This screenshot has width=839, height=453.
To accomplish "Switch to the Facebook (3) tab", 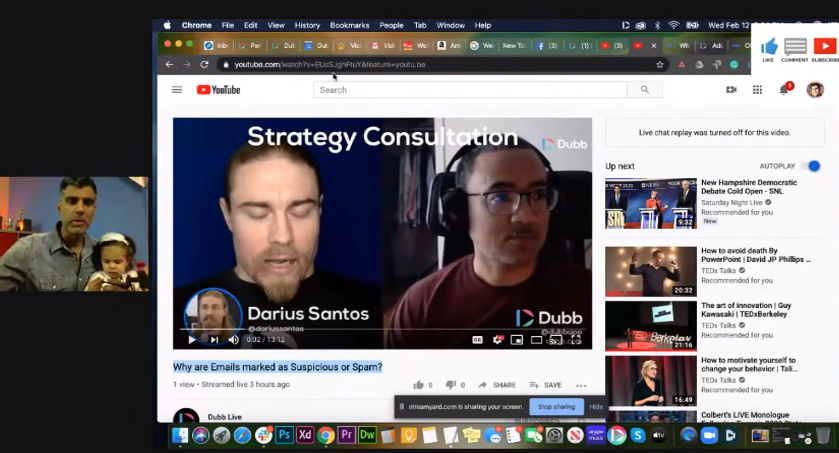I will pos(546,46).
